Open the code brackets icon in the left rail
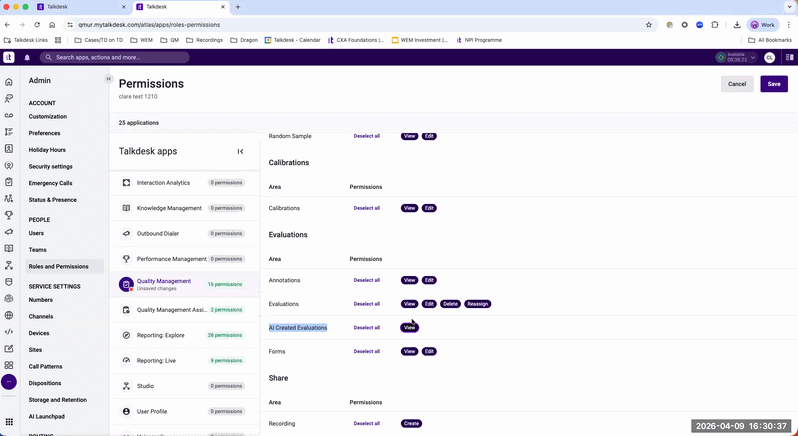The image size is (798, 436). pos(9,332)
